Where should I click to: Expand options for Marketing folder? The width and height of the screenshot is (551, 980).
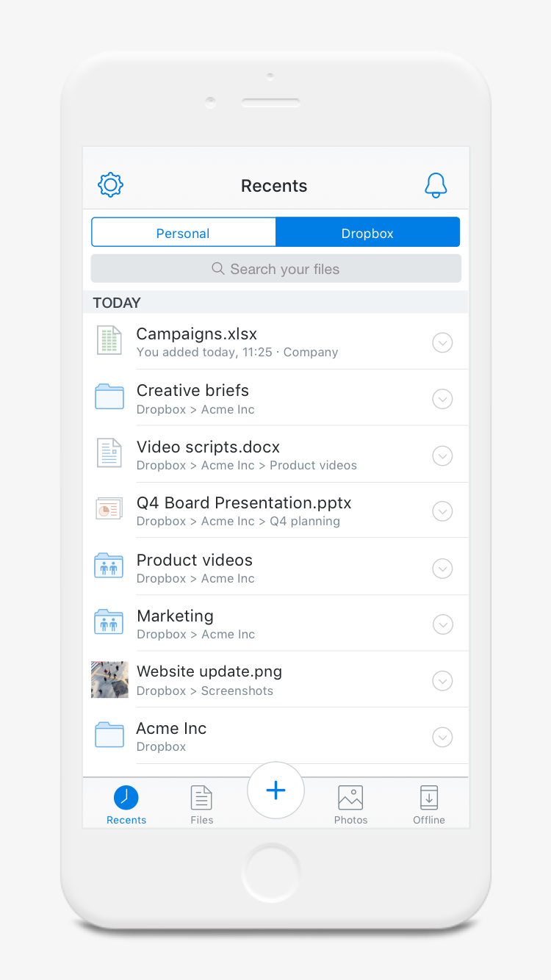pos(442,624)
